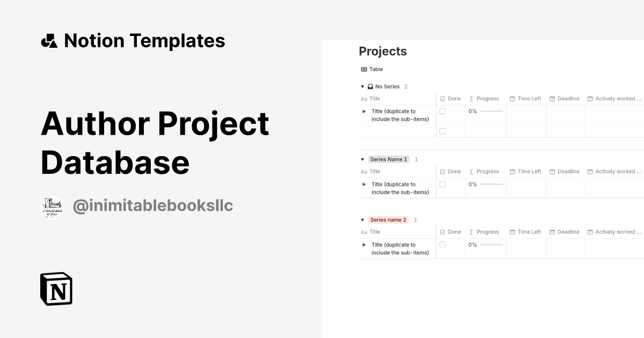Click the sigma icon on the Progress column

coord(471,98)
